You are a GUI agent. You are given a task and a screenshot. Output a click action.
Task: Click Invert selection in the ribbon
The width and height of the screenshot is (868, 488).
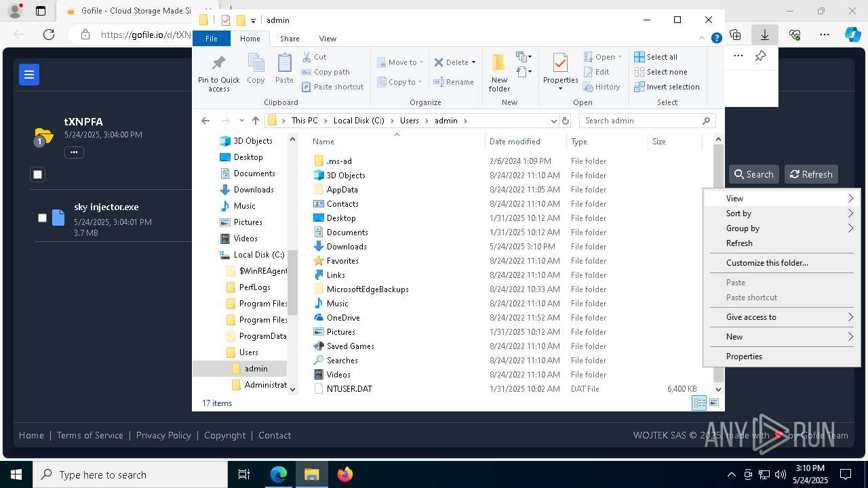667,87
